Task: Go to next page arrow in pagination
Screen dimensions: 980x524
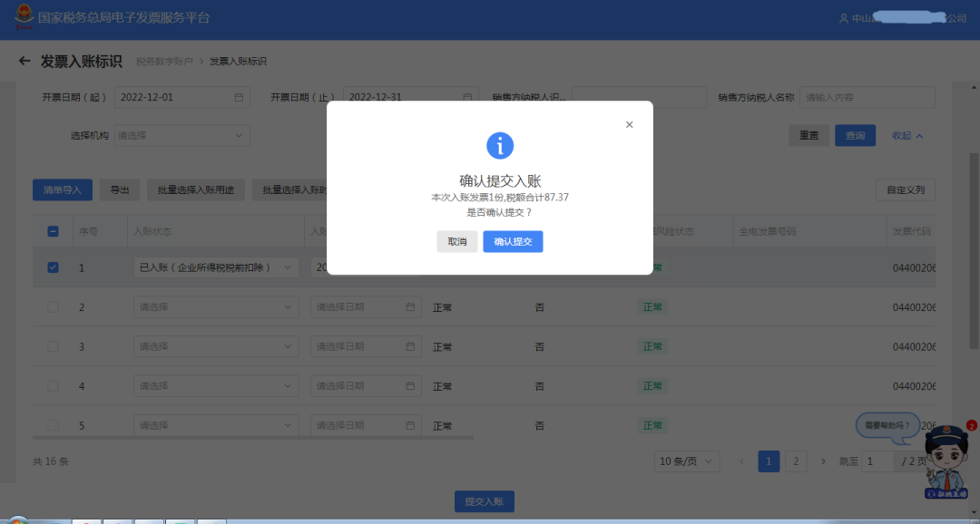Action: tap(823, 461)
